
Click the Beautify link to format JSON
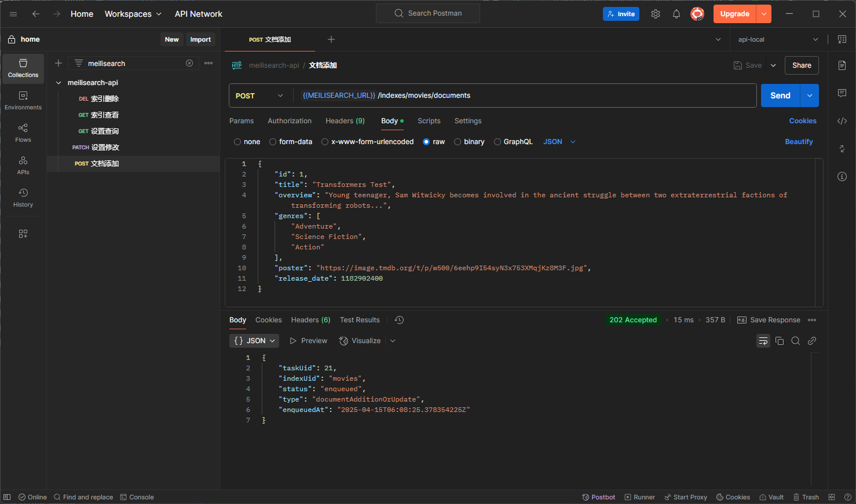pyautogui.click(x=799, y=141)
